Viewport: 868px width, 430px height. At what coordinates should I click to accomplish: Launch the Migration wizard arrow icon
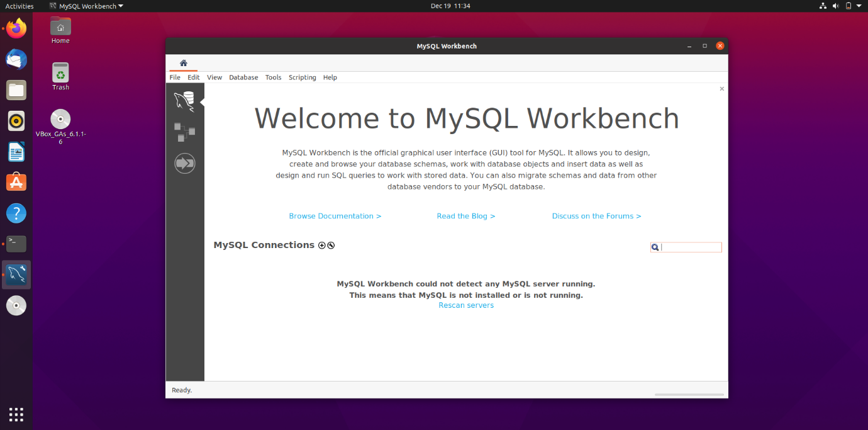pyautogui.click(x=184, y=163)
